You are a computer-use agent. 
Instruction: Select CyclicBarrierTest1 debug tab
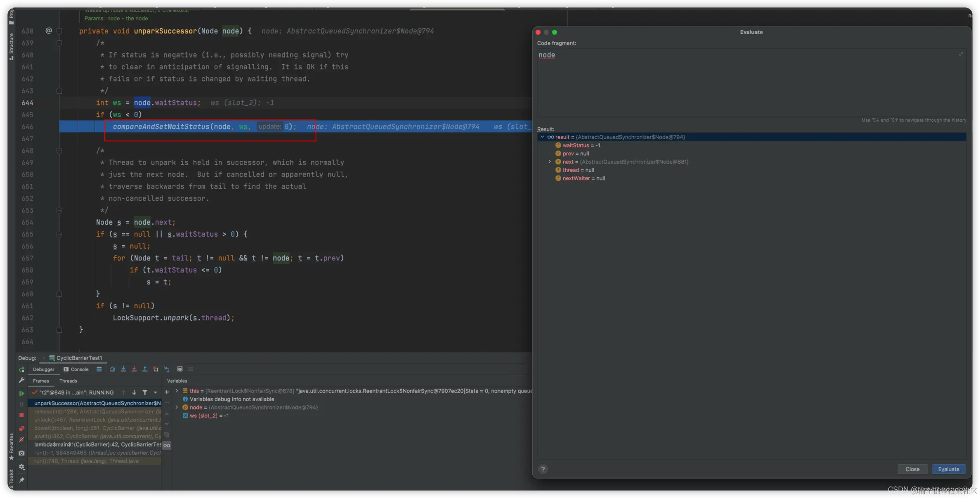76,358
